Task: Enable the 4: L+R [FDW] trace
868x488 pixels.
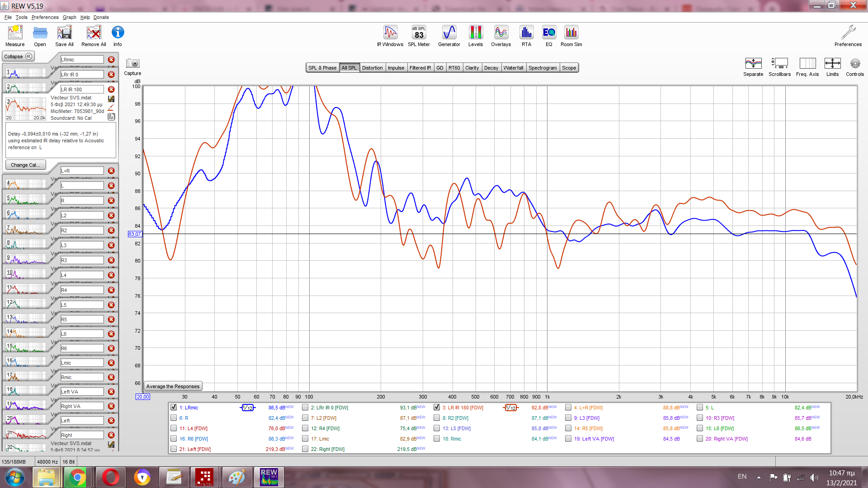Action: pyautogui.click(x=568, y=407)
